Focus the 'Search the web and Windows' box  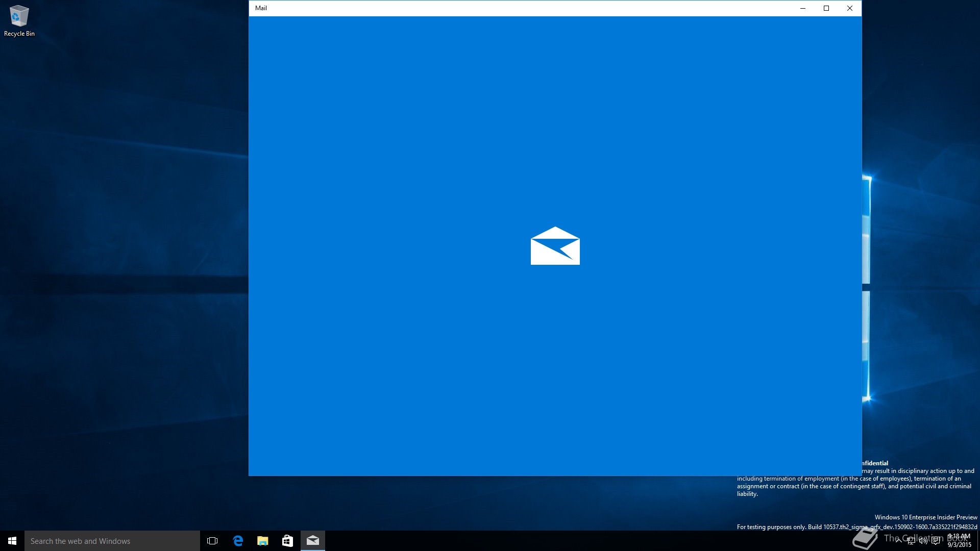click(112, 541)
